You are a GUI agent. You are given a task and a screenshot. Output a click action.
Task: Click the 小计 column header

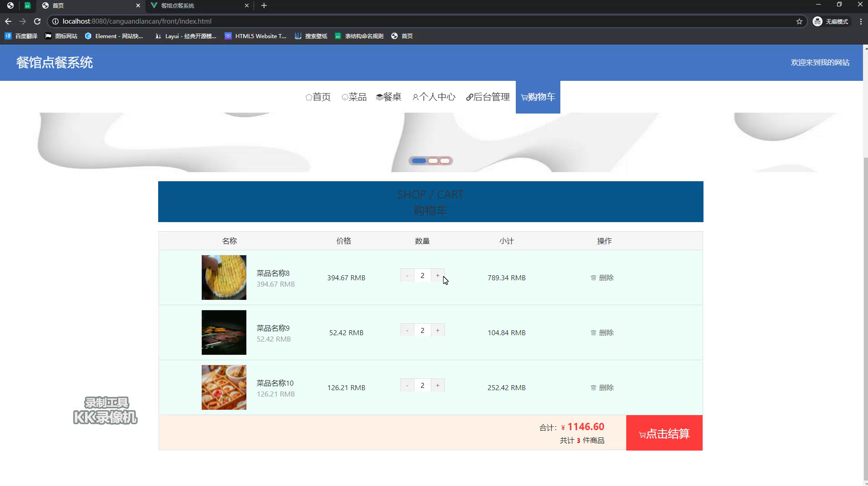(507, 241)
